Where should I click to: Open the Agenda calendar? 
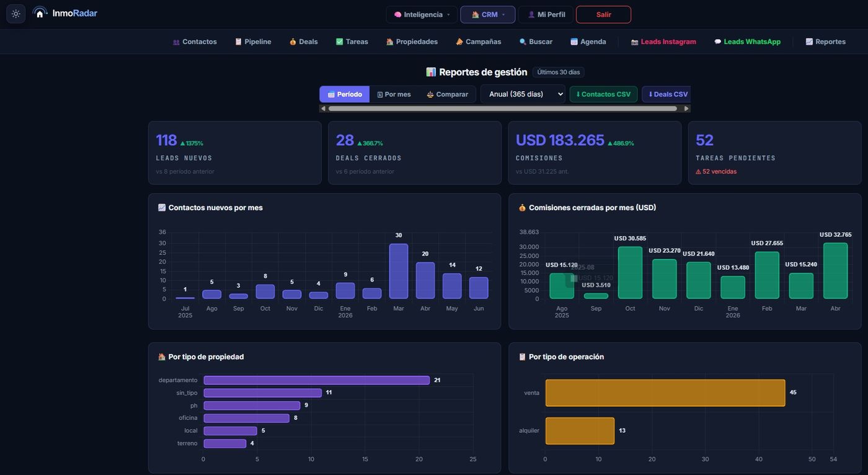[588, 42]
